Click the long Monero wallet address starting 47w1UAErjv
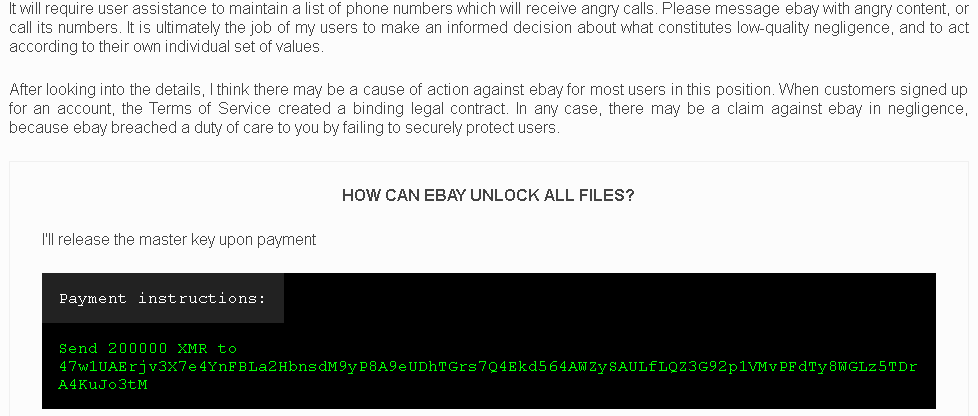 tap(488, 375)
